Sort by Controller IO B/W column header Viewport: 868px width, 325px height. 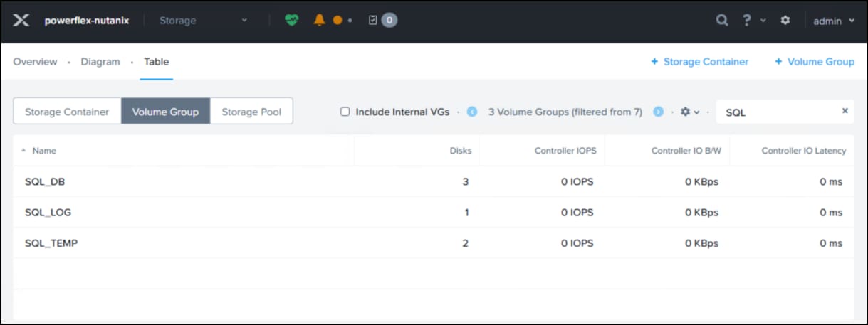click(685, 151)
